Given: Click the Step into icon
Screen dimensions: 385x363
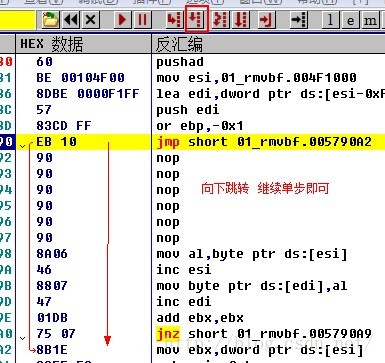Looking at the screenshot, I should pyautogui.click(x=174, y=20).
